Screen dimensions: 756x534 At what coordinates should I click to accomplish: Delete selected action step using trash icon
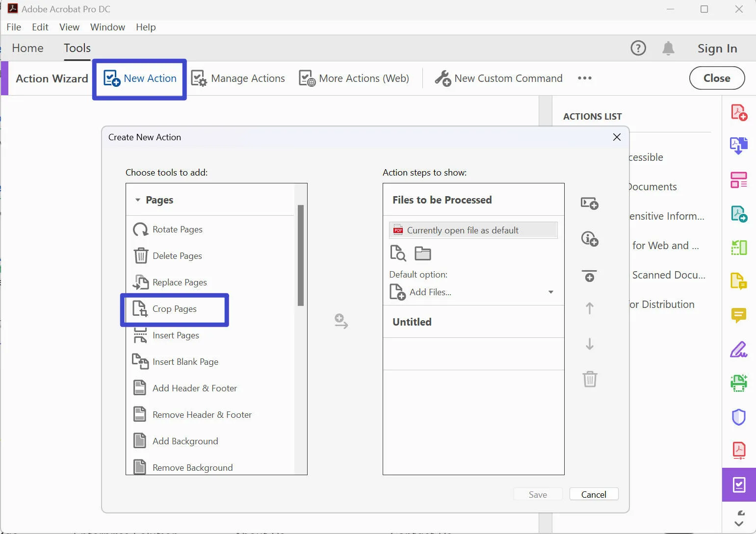tap(589, 379)
